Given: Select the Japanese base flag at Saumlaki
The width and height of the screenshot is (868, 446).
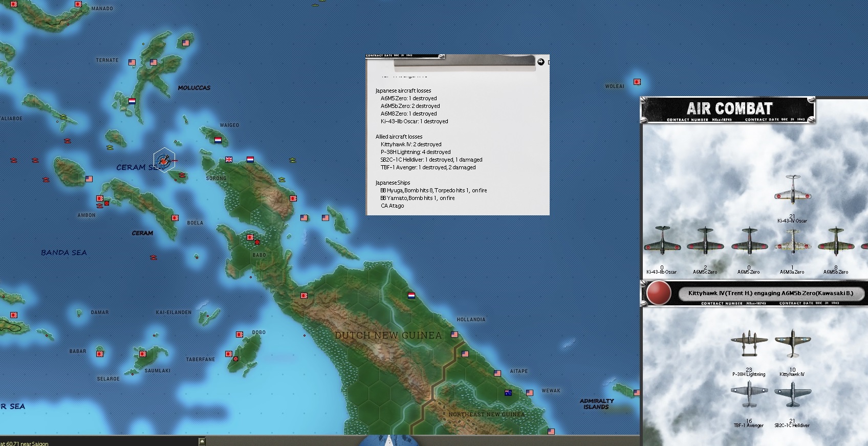Looking at the screenshot, I should (x=143, y=353).
